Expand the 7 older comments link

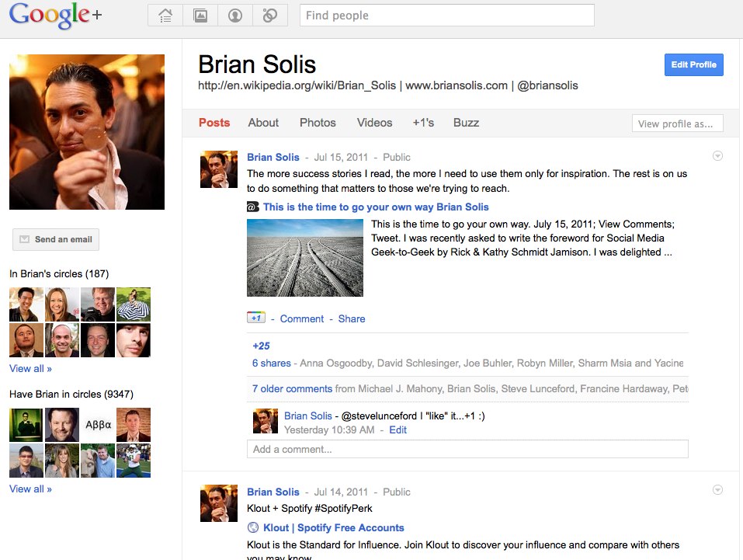(293, 389)
